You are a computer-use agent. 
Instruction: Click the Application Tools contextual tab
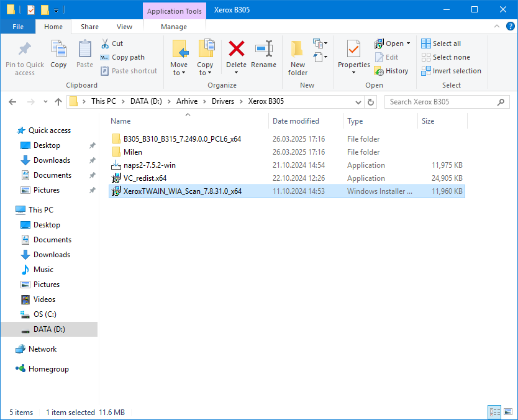coord(174,11)
